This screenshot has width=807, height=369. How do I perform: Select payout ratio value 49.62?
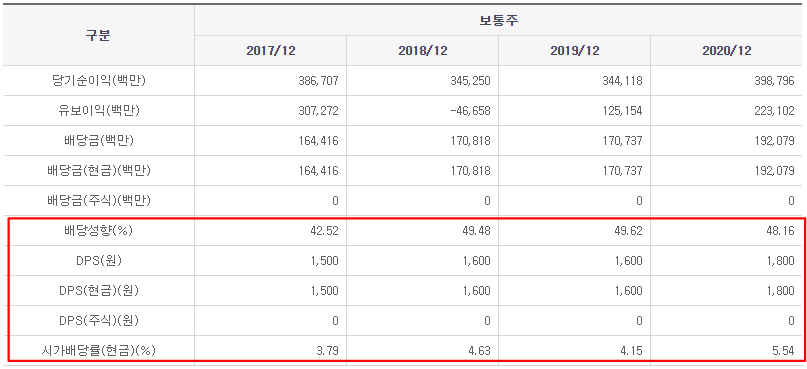point(628,231)
